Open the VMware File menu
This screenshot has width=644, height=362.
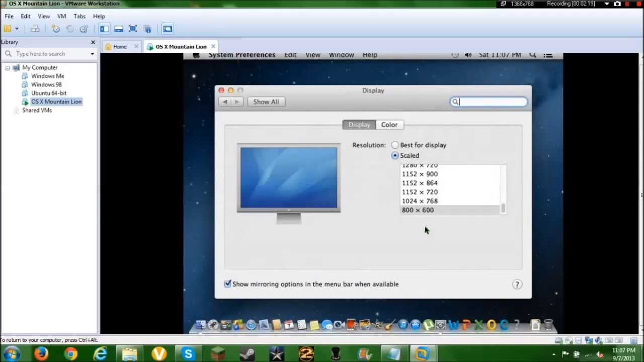[x=9, y=16]
